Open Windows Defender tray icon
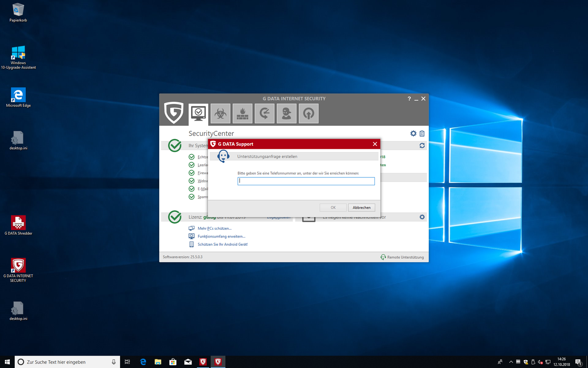588x368 pixels. point(526,362)
